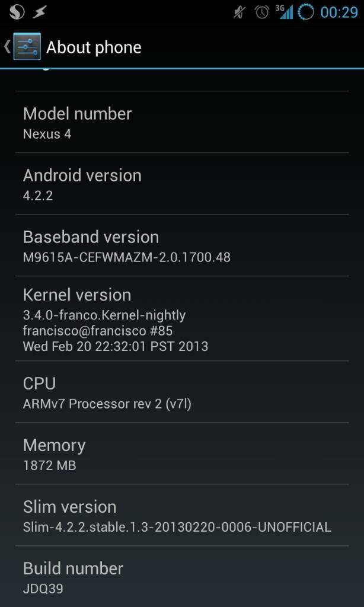Tap the 4.2.2 Android version value

click(38, 196)
